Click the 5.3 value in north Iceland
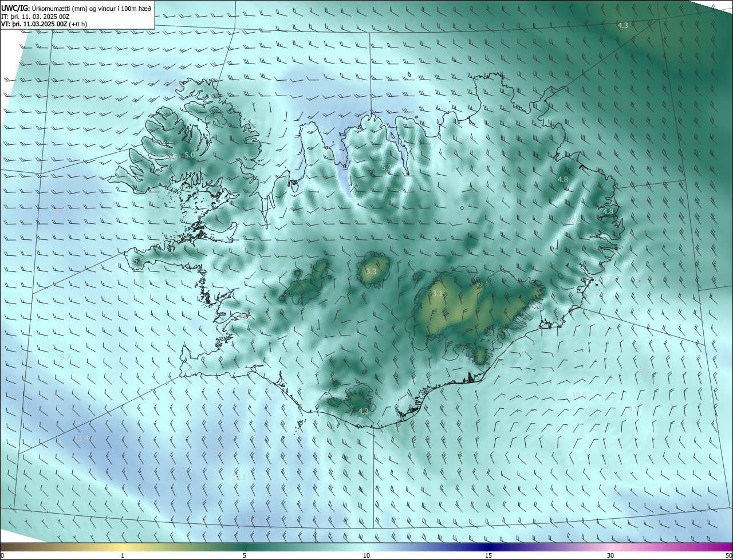 (x=387, y=168)
